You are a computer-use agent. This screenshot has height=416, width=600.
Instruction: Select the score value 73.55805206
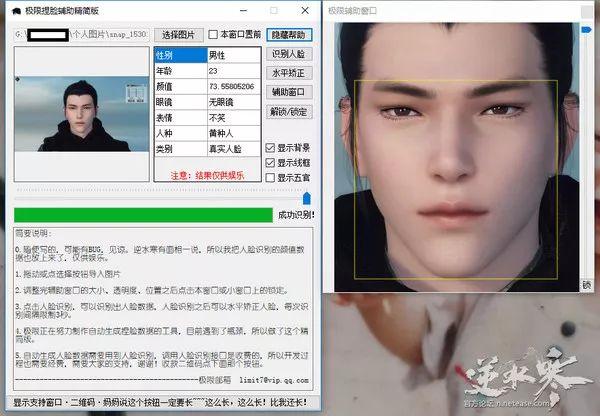coord(234,86)
